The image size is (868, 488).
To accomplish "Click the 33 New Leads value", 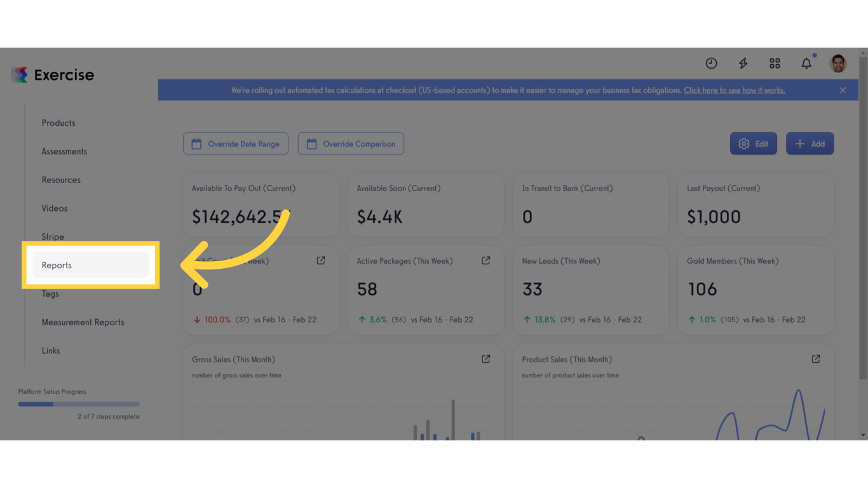I will pos(532,289).
